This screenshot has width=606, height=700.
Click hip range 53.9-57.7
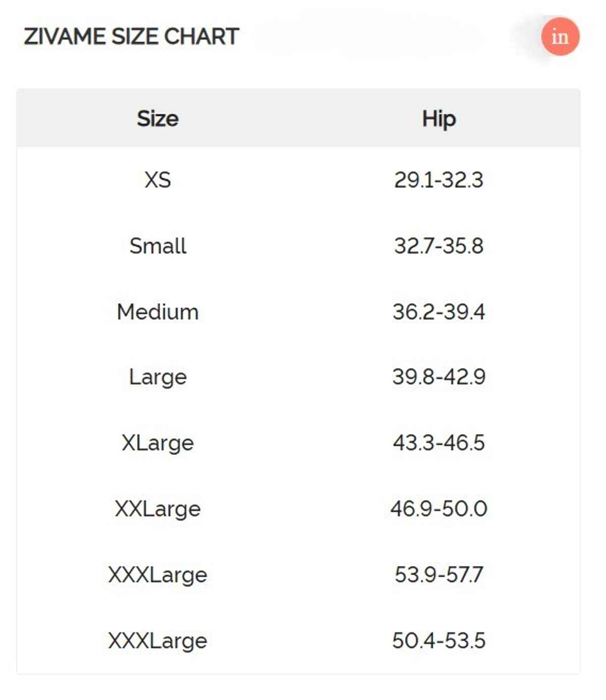tap(439, 575)
